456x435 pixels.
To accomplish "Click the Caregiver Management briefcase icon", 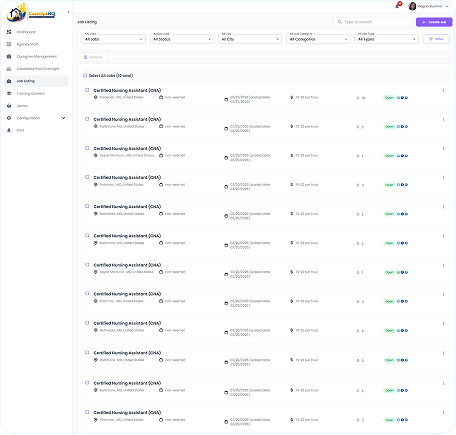I will coord(9,56).
